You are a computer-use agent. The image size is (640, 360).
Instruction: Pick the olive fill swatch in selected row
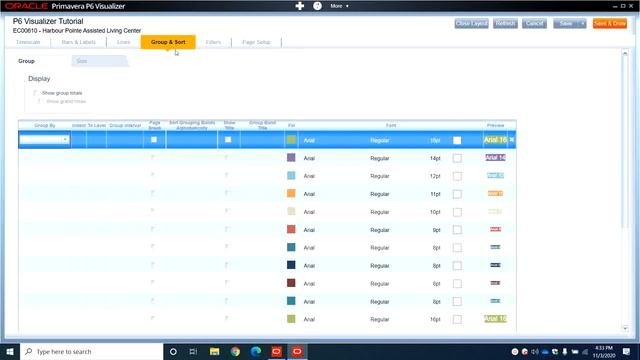[x=291, y=140]
